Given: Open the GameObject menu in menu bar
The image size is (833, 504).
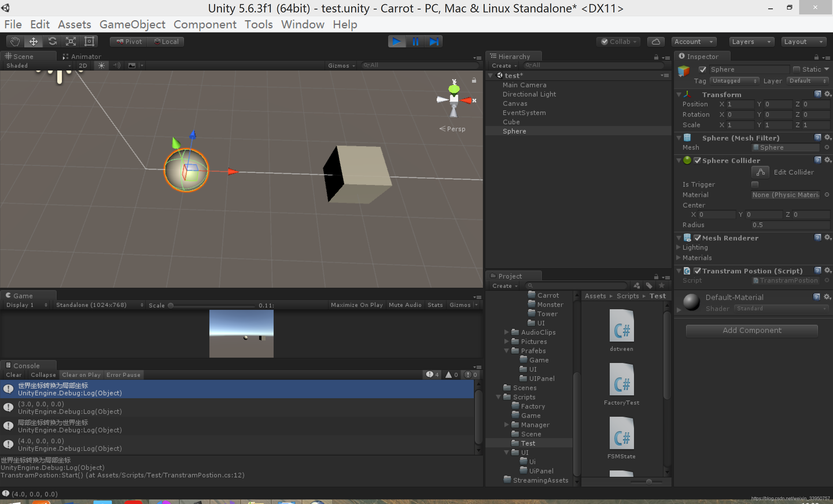Looking at the screenshot, I should [132, 25].
